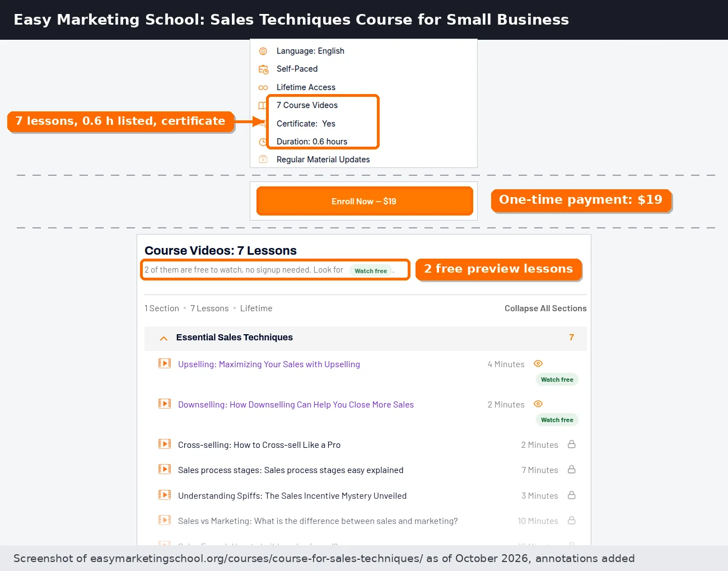Screen dimensions: 728x571
Task: Click the Certificate: Yes text
Action: (x=306, y=124)
